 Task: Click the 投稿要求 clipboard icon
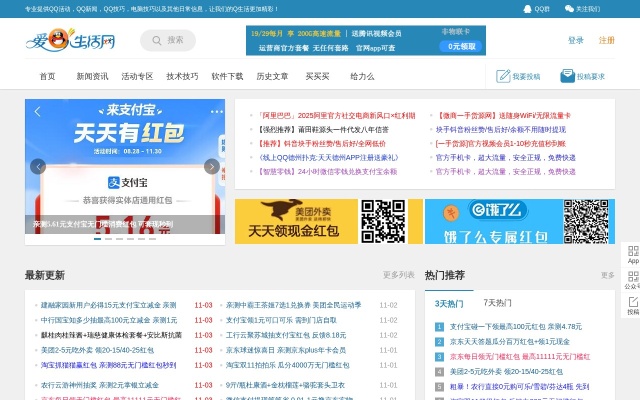568,76
